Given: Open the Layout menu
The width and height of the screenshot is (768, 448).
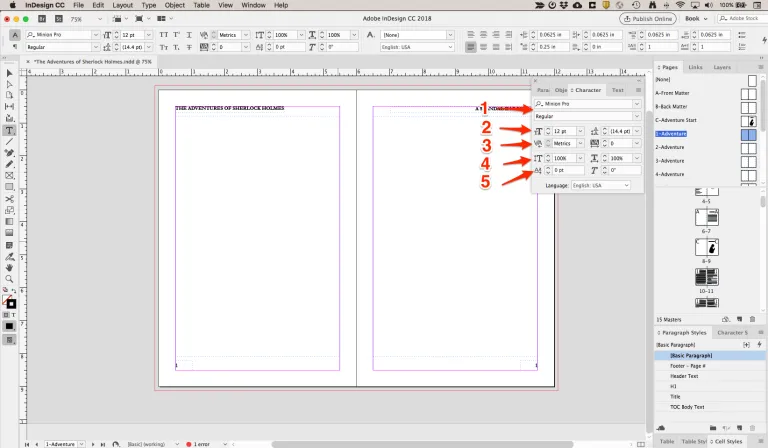Looking at the screenshot, I should point(122,5).
